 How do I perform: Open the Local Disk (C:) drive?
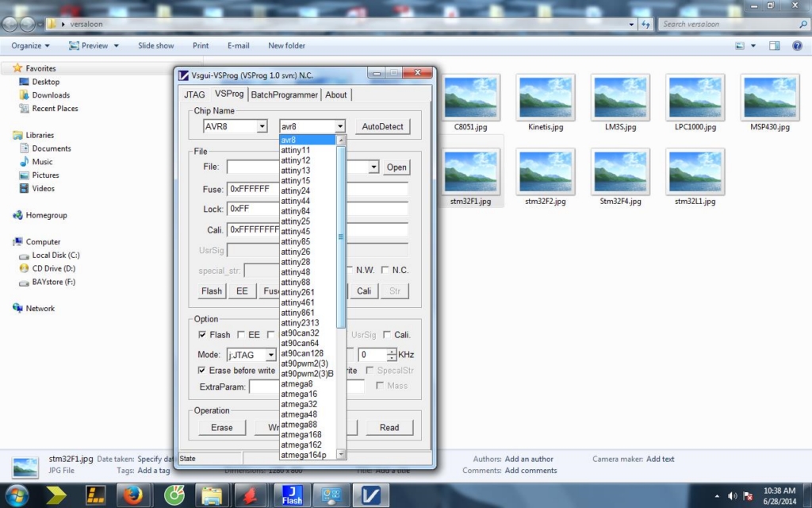(56, 256)
